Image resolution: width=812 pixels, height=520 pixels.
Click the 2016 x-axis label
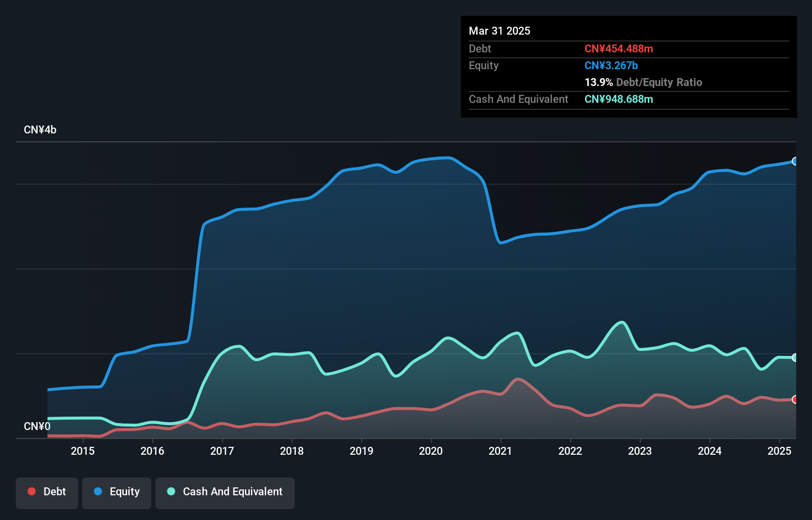pos(152,451)
